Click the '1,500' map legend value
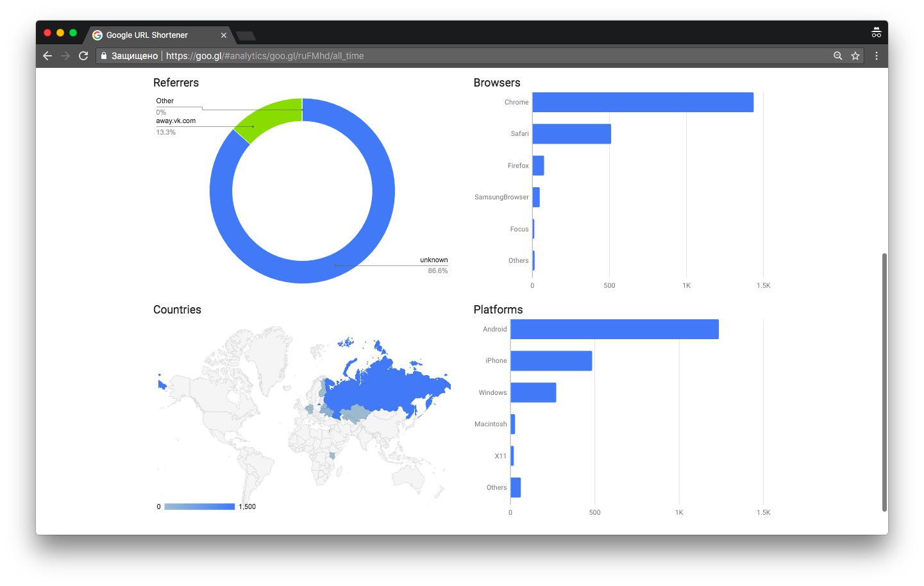Image resolution: width=924 pixels, height=586 pixels. point(248,506)
